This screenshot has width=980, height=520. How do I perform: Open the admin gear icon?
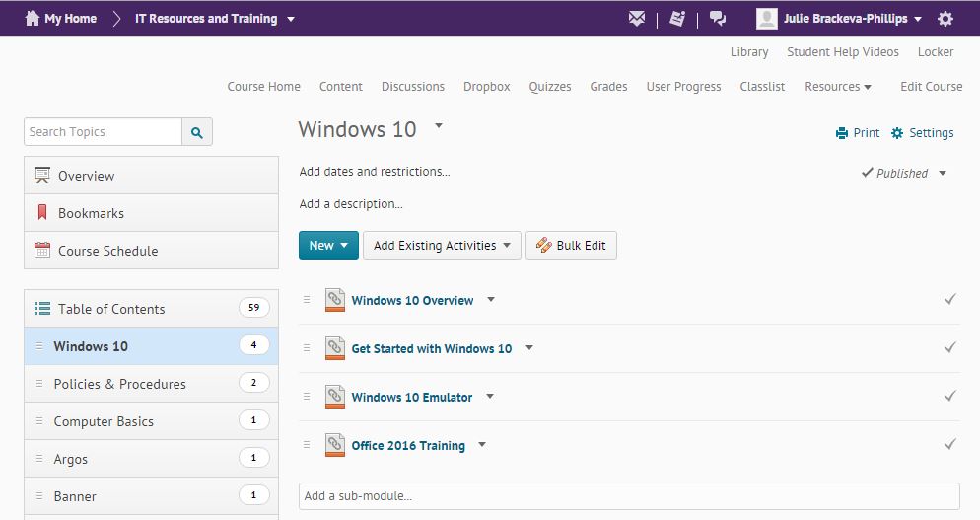pos(945,19)
